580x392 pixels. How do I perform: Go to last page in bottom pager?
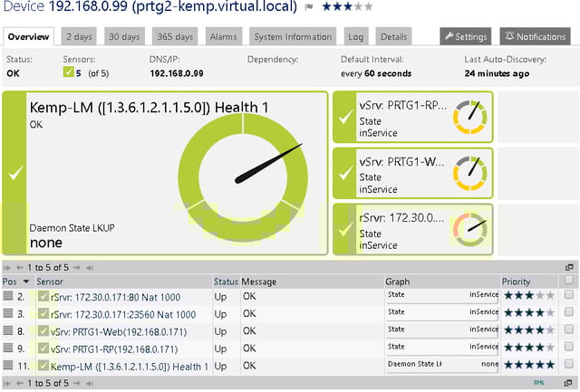click(89, 383)
